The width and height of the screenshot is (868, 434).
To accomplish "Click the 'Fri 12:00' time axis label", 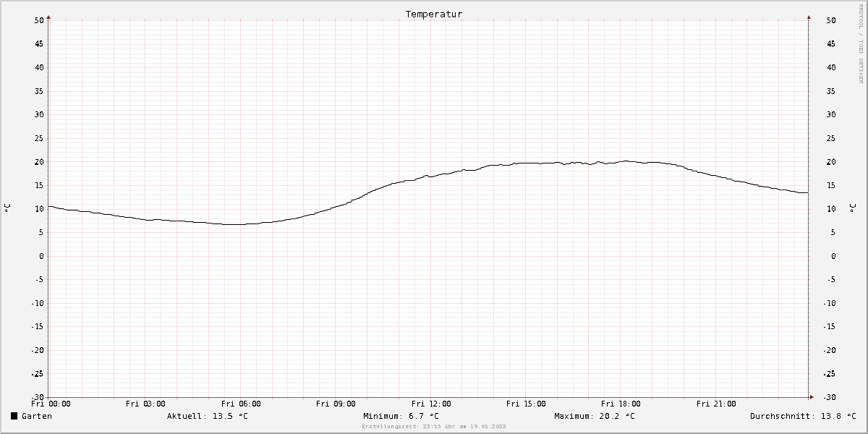I will pyautogui.click(x=431, y=404).
